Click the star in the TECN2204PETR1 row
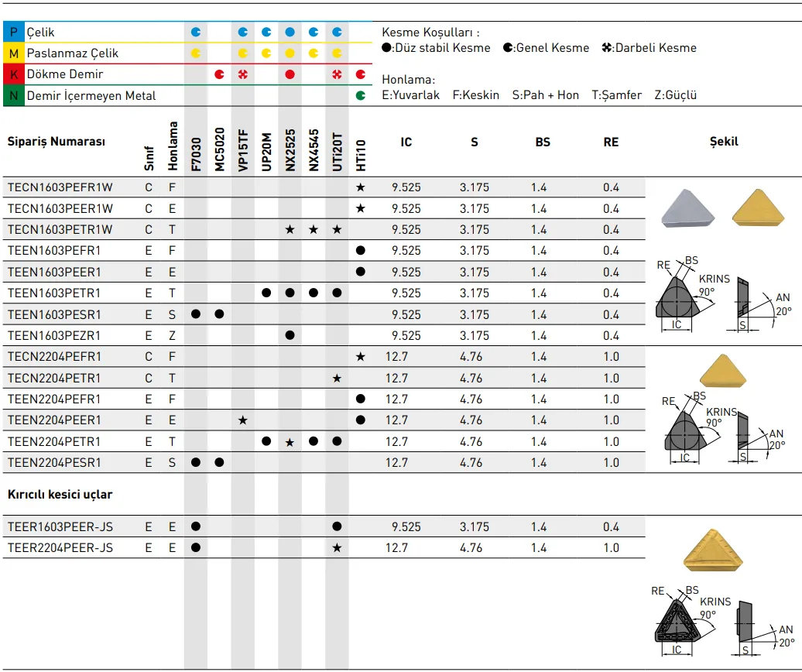The image size is (802, 672). coord(337,378)
